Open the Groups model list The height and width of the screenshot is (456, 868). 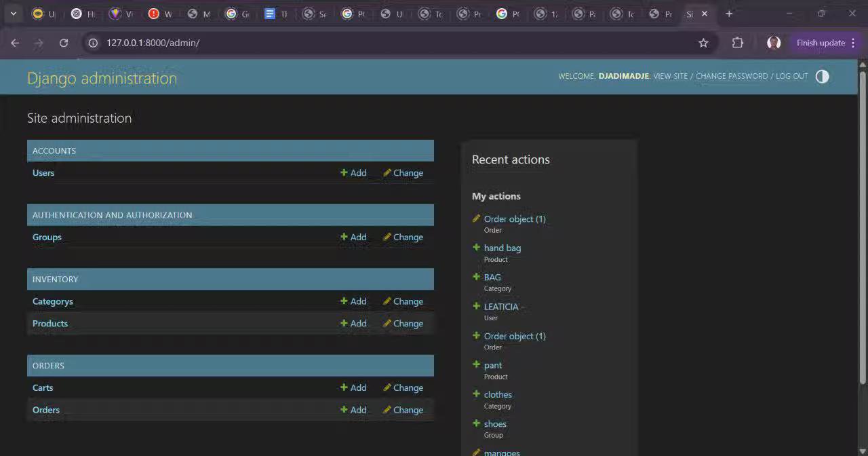click(x=47, y=237)
